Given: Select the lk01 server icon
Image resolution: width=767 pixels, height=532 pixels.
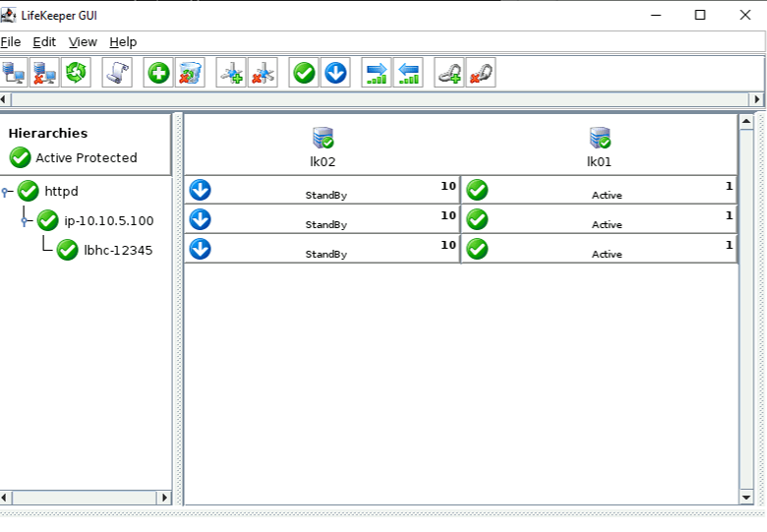Looking at the screenshot, I should click(600, 138).
